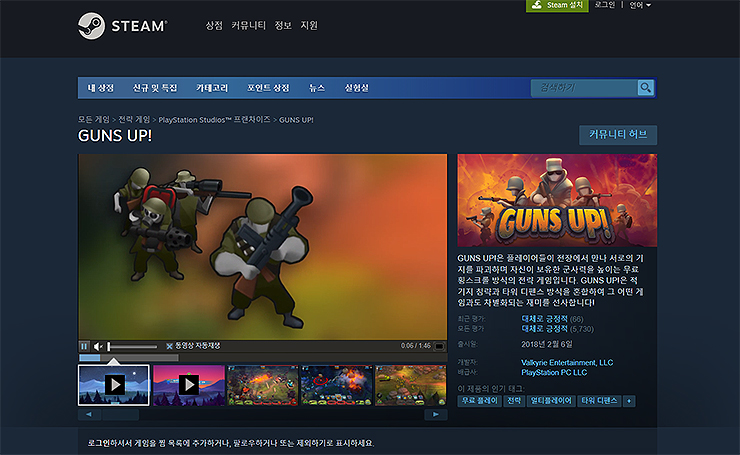Click the 전략 tag
The width and height of the screenshot is (740, 455).
pos(514,401)
